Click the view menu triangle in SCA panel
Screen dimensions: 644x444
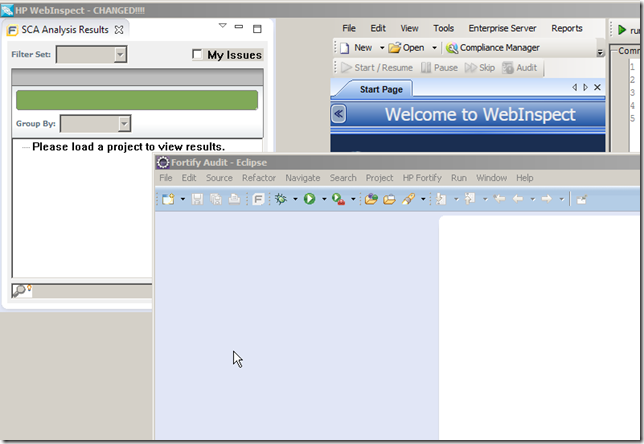pyautogui.click(x=221, y=29)
